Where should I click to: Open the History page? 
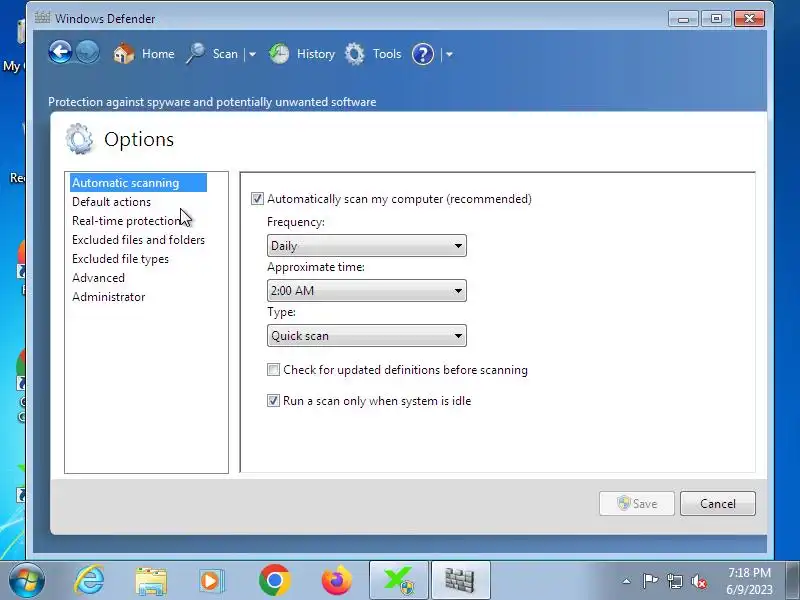coord(316,54)
